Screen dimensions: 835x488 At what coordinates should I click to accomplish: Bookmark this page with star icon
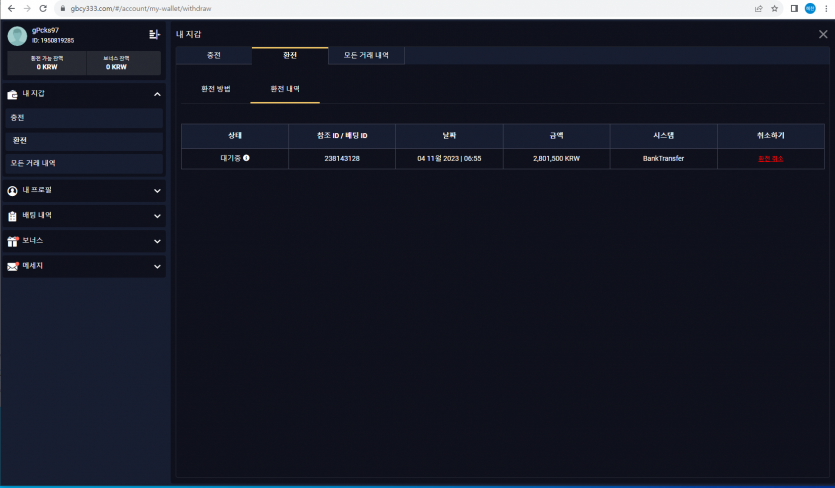click(774, 9)
